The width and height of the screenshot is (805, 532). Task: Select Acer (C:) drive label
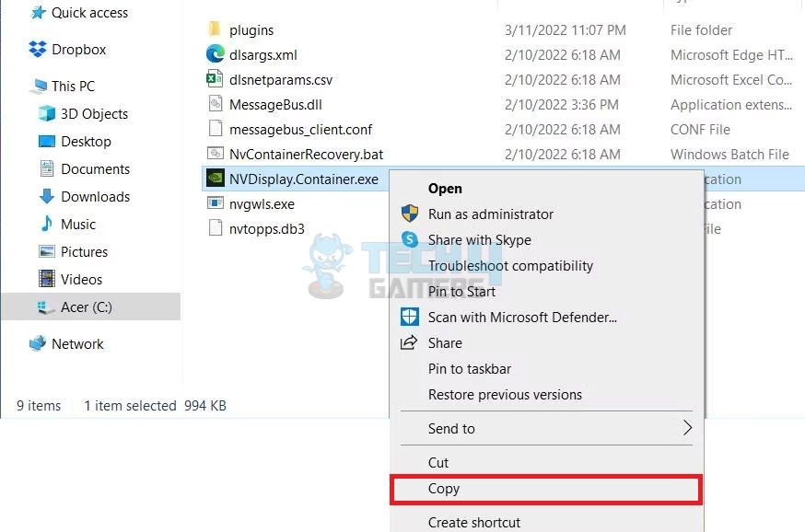(x=87, y=306)
